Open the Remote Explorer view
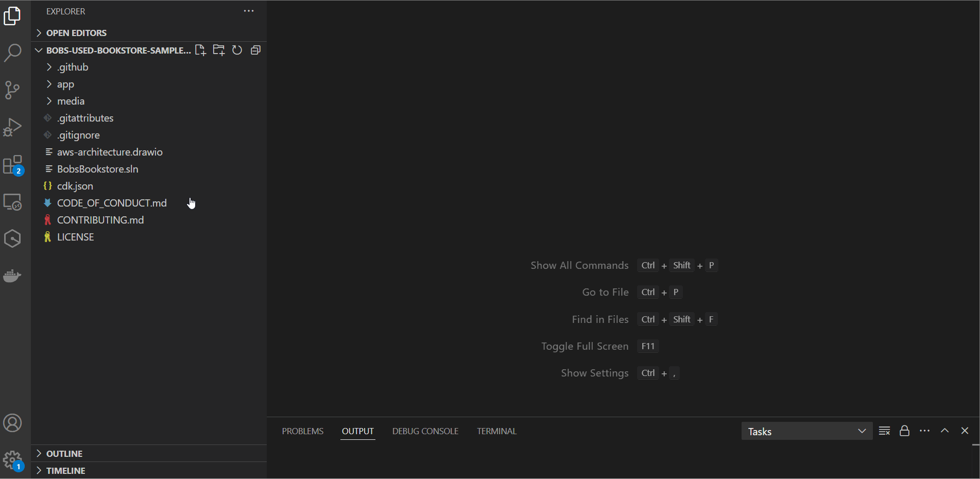The height and width of the screenshot is (479, 980). (12, 202)
